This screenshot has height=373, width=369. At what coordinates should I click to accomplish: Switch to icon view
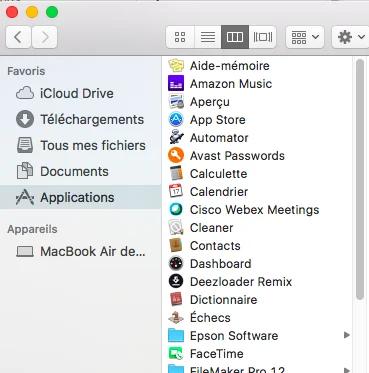pos(180,37)
